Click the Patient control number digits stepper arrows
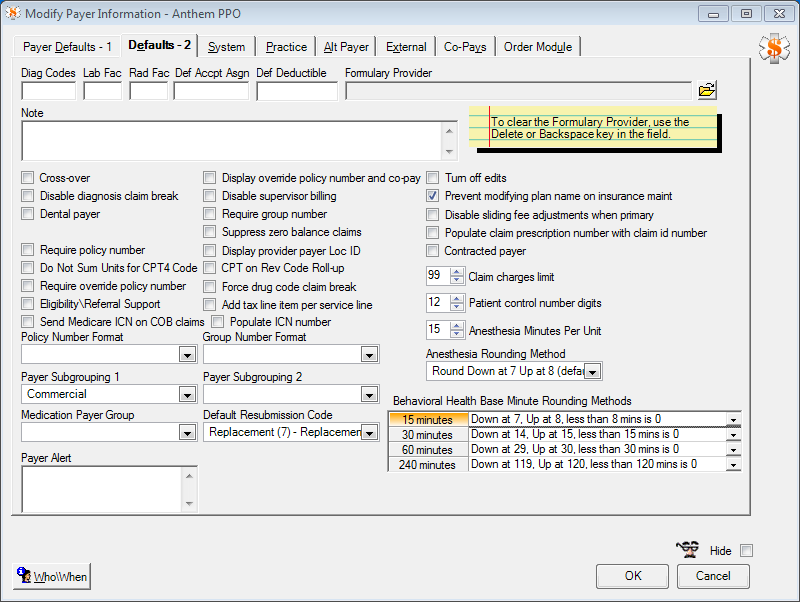Image resolution: width=800 pixels, height=602 pixels. (x=457, y=302)
